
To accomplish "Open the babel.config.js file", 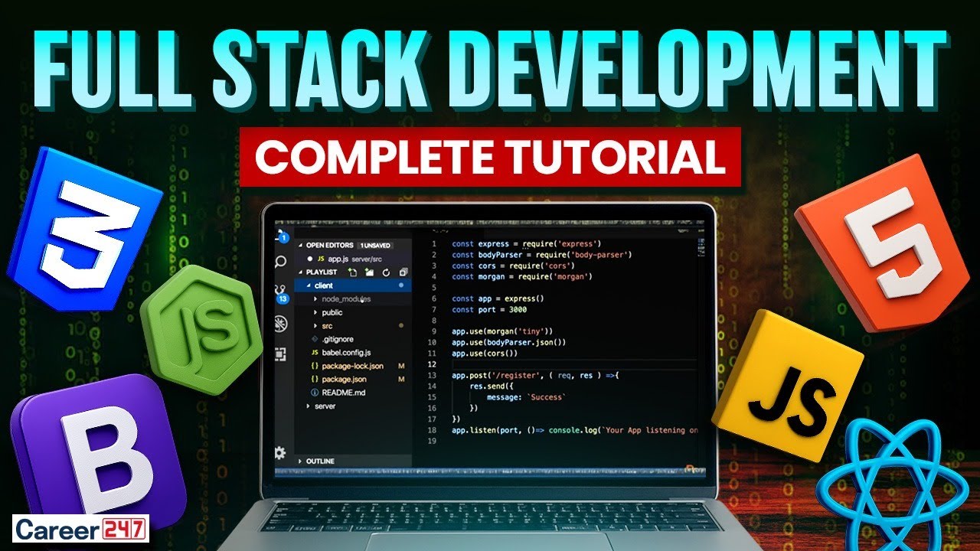I will [x=353, y=353].
